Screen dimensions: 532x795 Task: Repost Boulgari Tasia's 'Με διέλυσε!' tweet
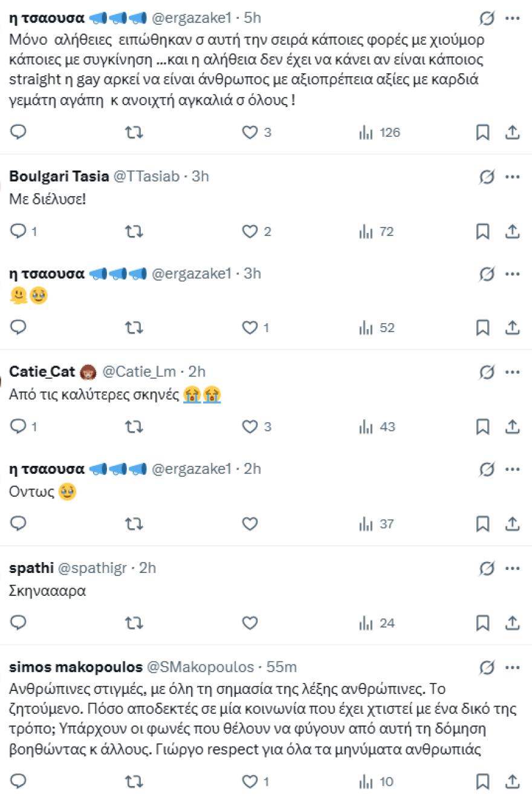(x=134, y=231)
